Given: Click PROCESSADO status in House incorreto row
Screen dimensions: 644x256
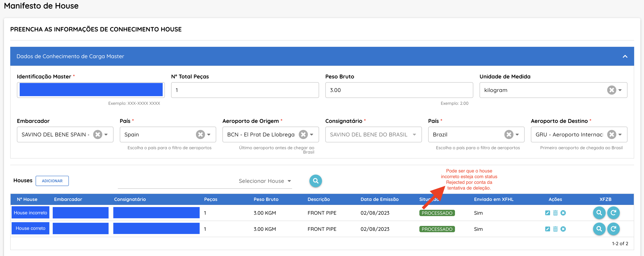Looking at the screenshot, I should pyautogui.click(x=437, y=213).
